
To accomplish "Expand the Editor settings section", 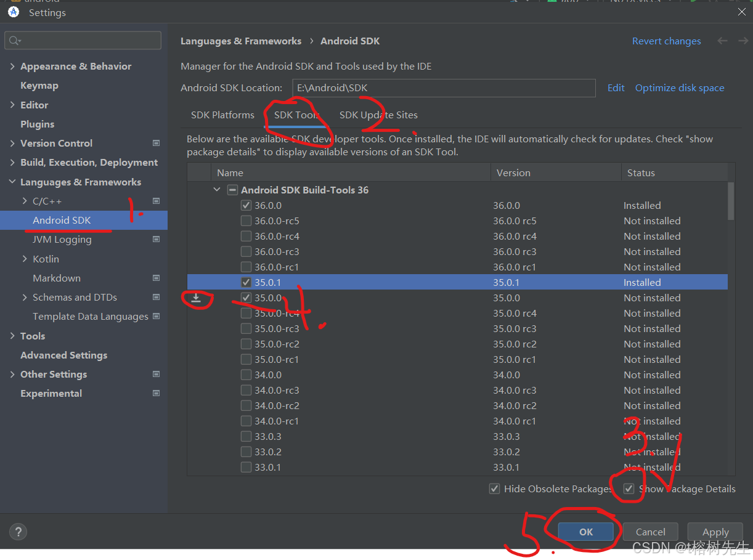I will 12,105.
